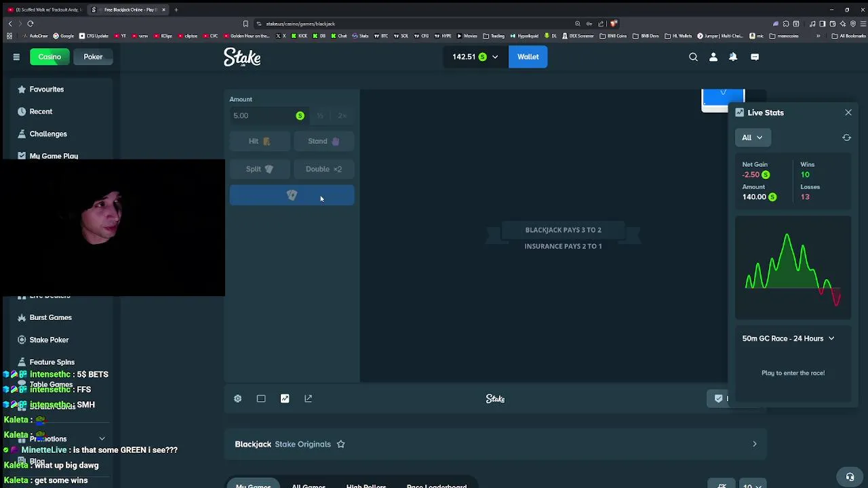Screen dimensions: 868x488
Task: Click the Live Stats profit graph
Action: click(793, 268)
